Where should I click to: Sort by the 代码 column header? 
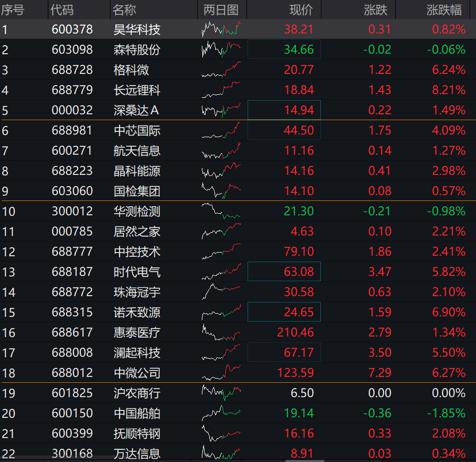pyautogui.click(x=62, y=10)
